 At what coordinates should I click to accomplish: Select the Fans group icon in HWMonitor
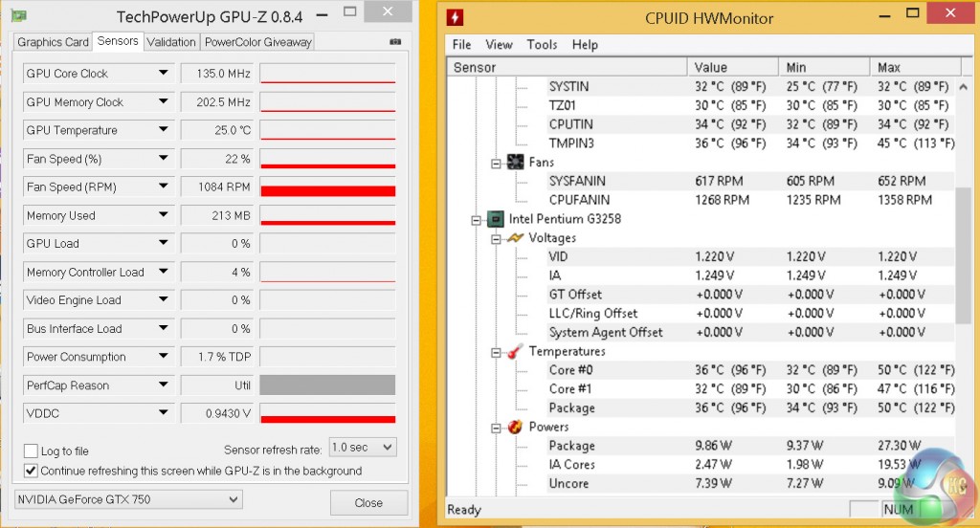pos(515,162)
